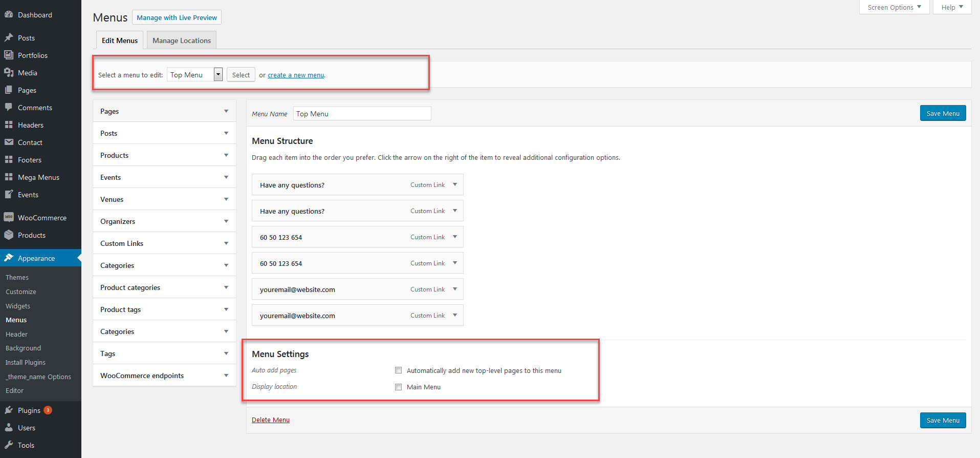The height and width of the screenshot is (458, 980).
Task: Open the Screen Options dropdown
Action: pos(894,7)
